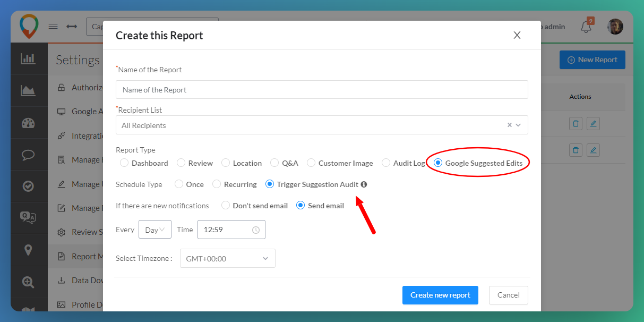Open the location pin sidebar icon
The height and width of the screenshot is (322, 644).
point(28,250)
